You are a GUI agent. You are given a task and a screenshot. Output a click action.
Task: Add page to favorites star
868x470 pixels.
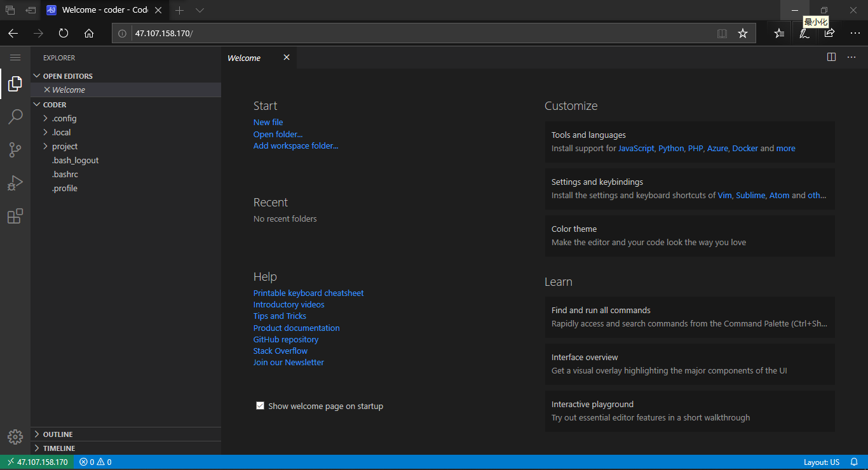[743, 33]
